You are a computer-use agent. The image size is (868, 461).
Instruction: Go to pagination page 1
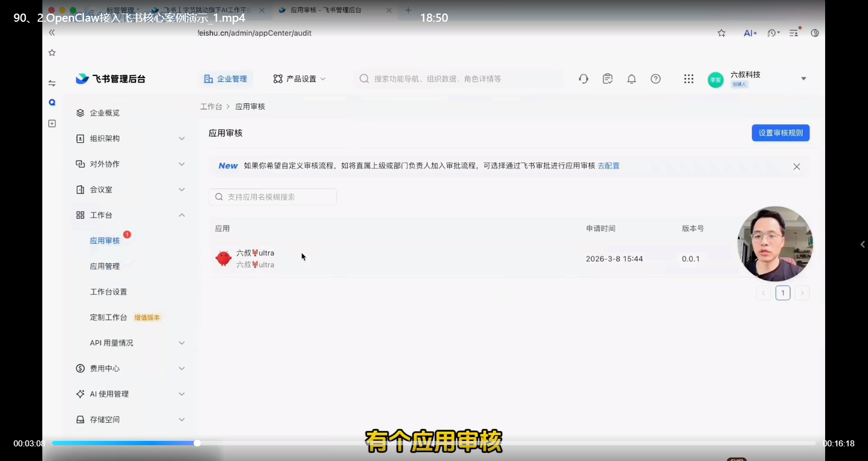click(783, 293)
